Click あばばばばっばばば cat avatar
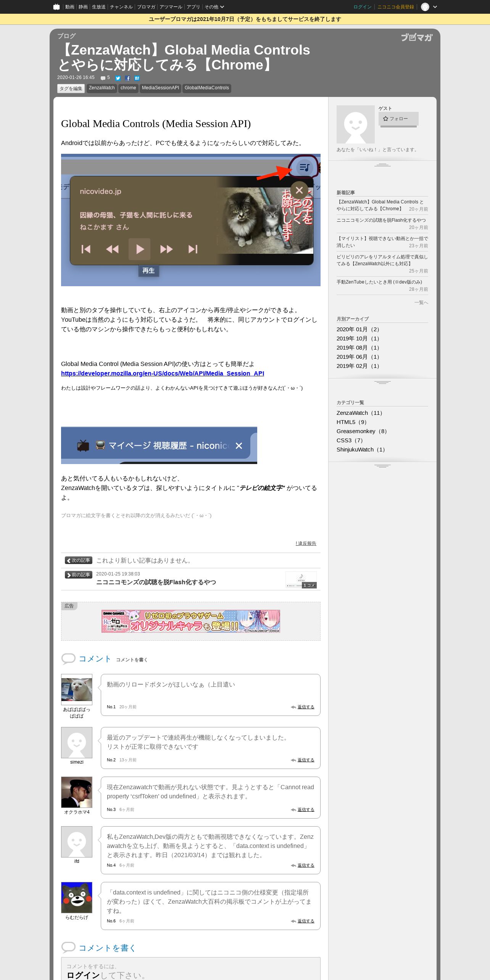490x980 pixels. point(77,690)
